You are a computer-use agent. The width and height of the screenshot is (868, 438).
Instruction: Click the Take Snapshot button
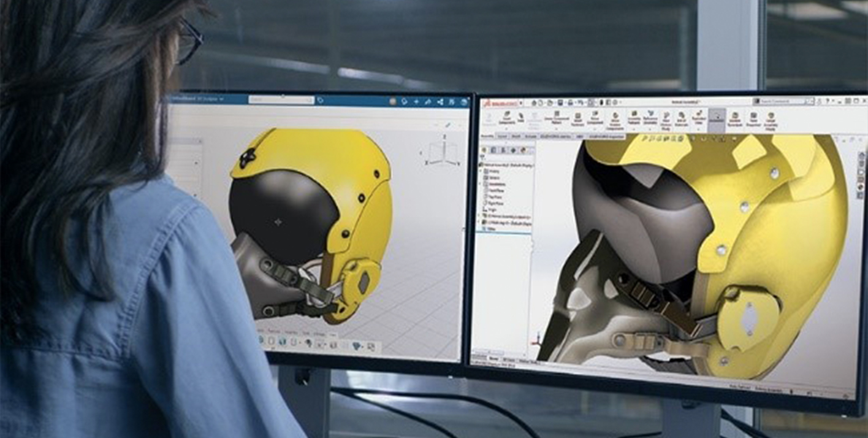pyautogui.click(x=753, y=119)
